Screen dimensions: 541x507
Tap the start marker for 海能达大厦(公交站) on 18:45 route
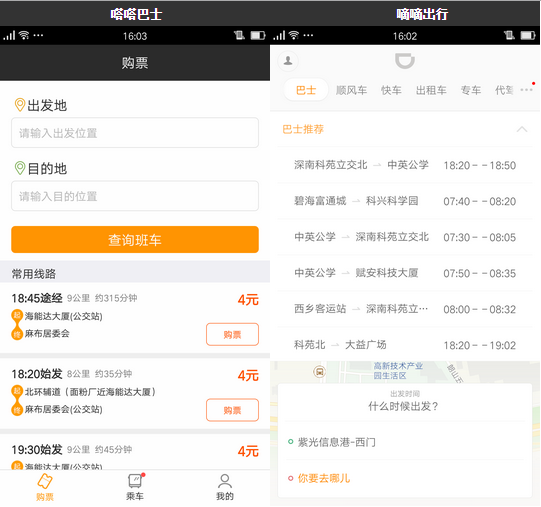[x=17, y=315]
